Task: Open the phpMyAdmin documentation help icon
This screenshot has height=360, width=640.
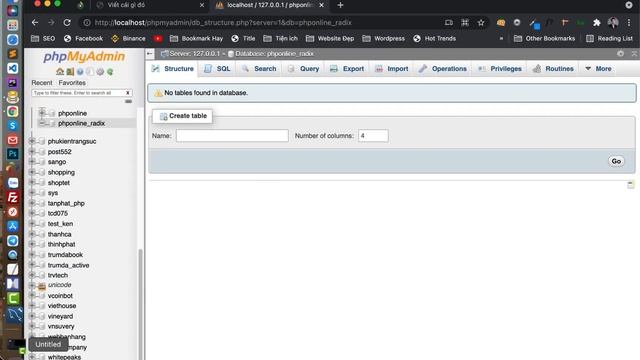Action: pos(80,71)
